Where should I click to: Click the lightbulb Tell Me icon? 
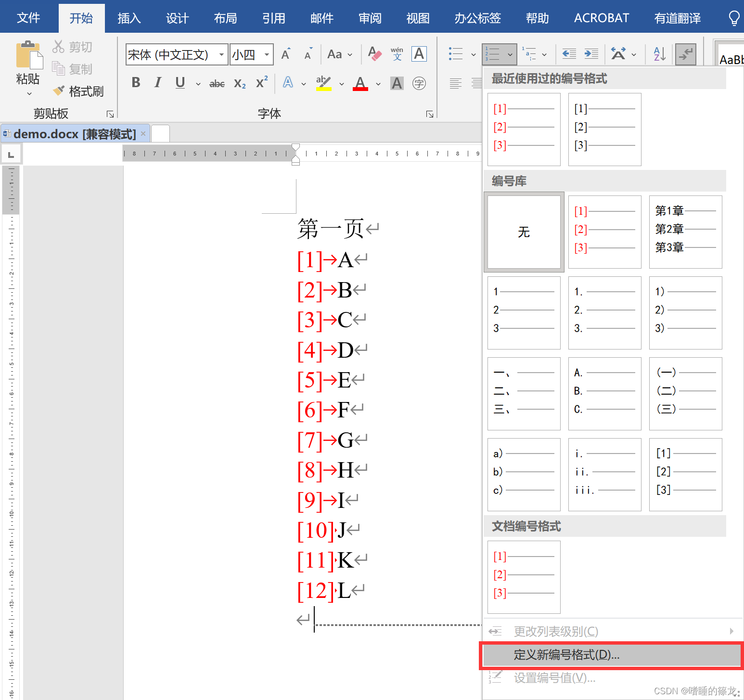click(x=734, y=18)
